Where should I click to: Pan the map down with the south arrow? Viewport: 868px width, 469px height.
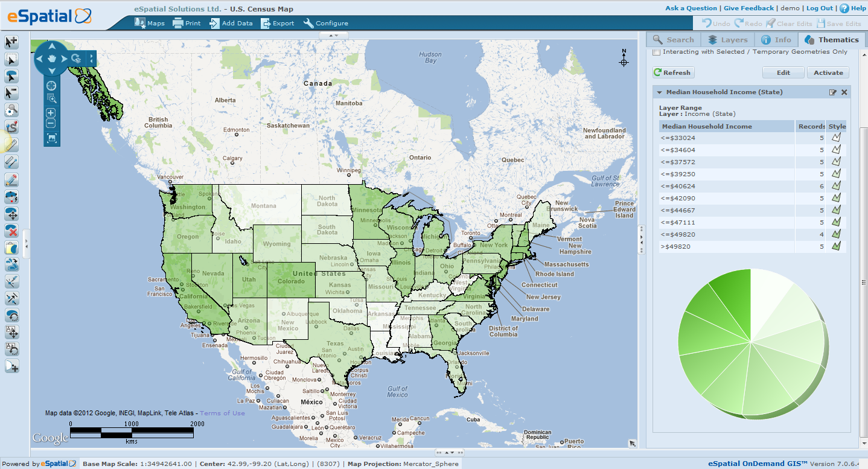pos(52,71)
